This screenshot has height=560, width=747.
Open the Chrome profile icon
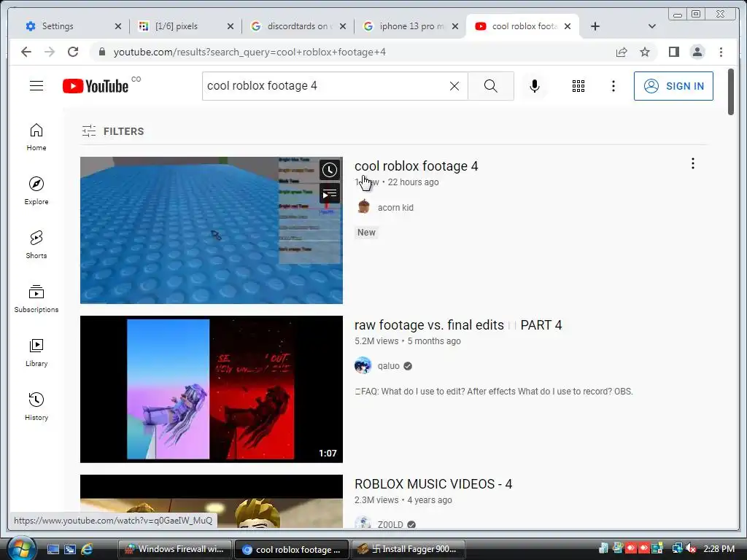(x=697, y=52)
